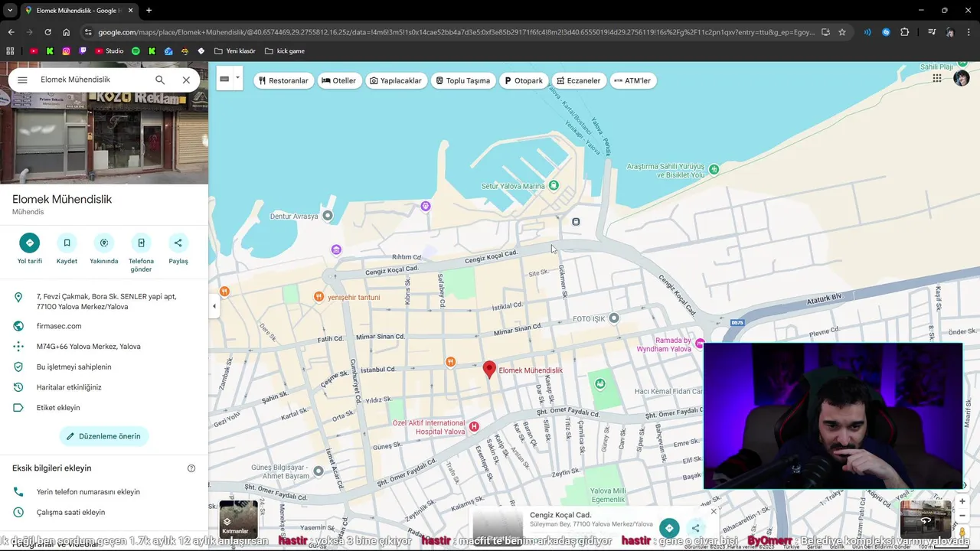Image resolution: width=980 pixels, height=551 pixels.
Task: Open the Google account avatar on map
Action: coord(962,78)
